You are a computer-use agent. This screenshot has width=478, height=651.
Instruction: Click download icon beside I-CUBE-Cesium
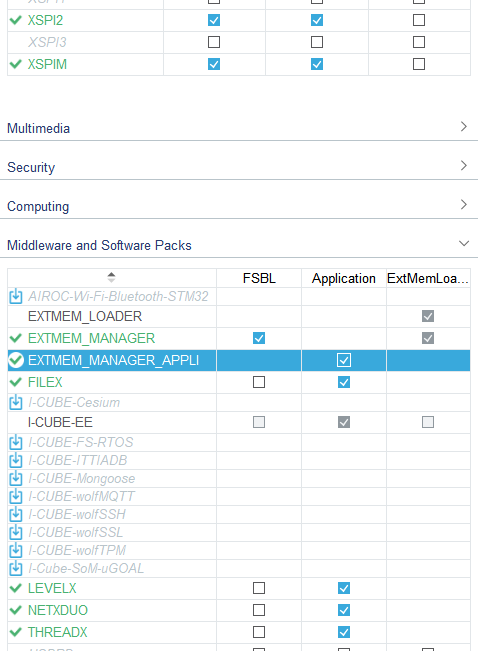[16, 402]
